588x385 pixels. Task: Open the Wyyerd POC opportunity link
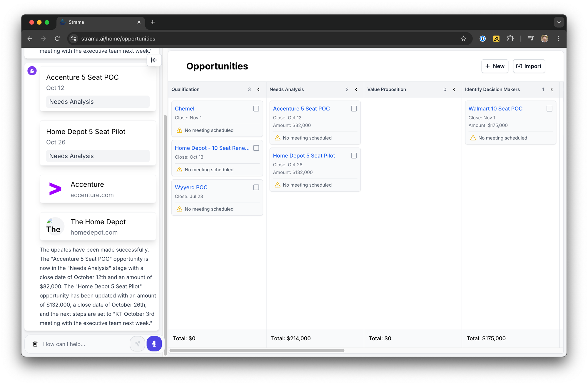pyautogui.click(x=191, y=187)
